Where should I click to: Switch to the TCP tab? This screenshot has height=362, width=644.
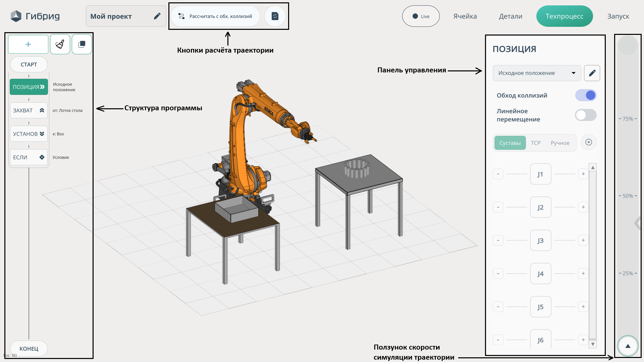click(535, 143)
